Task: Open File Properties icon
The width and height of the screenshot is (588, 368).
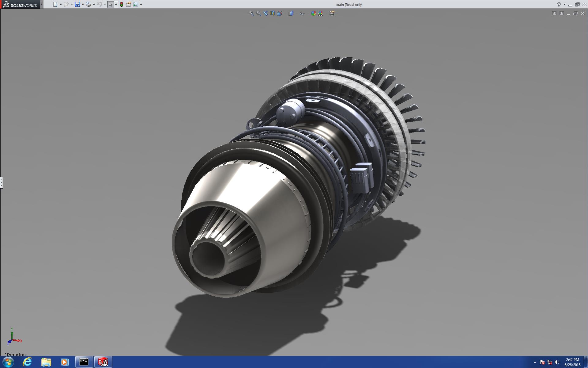Action: (129, 4)
